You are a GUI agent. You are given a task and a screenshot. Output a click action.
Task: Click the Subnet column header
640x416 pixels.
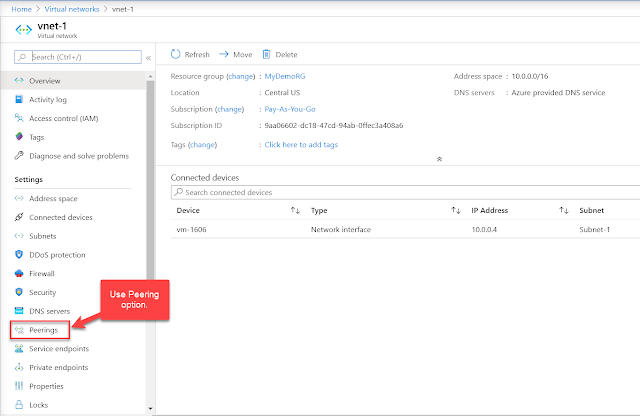coord(591,210)
